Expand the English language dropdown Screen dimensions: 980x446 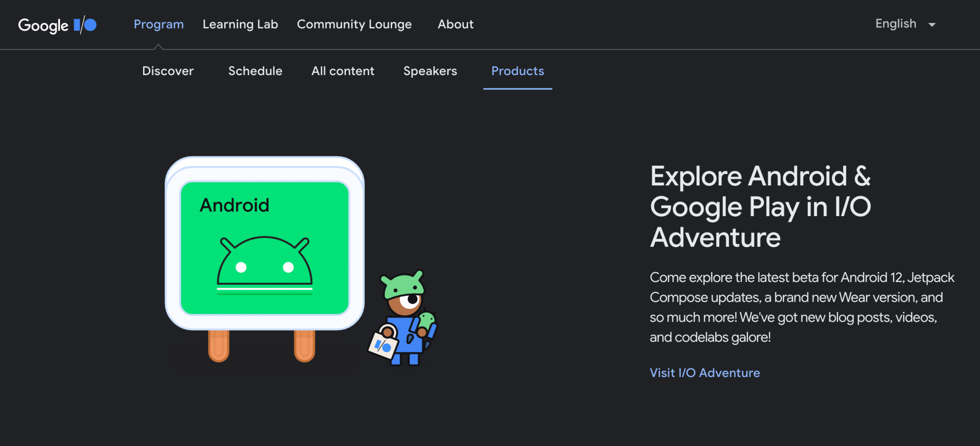[x=905, y=24]
